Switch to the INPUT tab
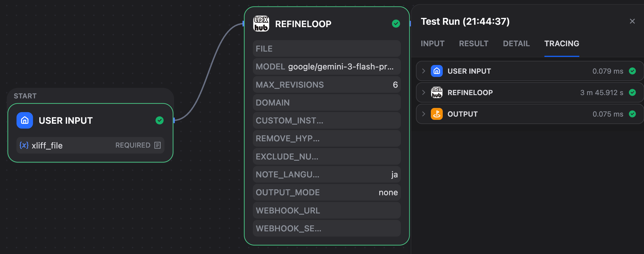This screenshot has height=254, width=644. 433,44
